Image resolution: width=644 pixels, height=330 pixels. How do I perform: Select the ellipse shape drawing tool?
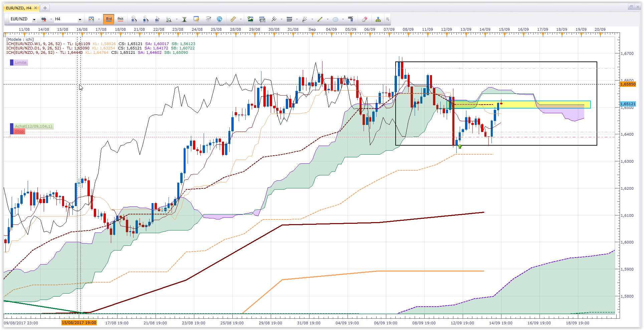tap(336, 19)
